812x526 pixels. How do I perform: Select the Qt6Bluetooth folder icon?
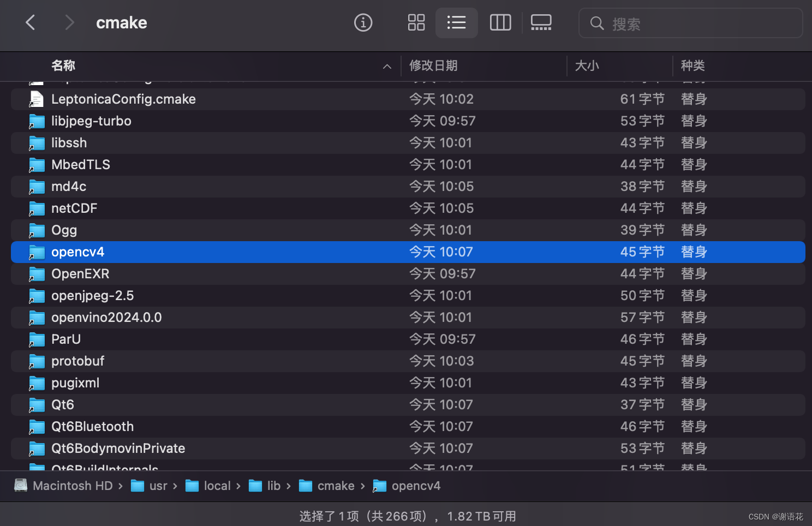point(37,427)
